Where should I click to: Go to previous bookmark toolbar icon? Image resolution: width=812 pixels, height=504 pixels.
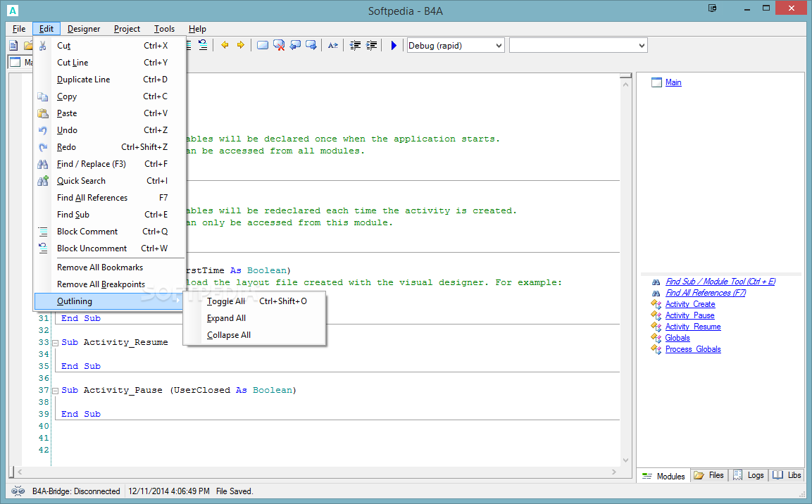pos(295,46)
